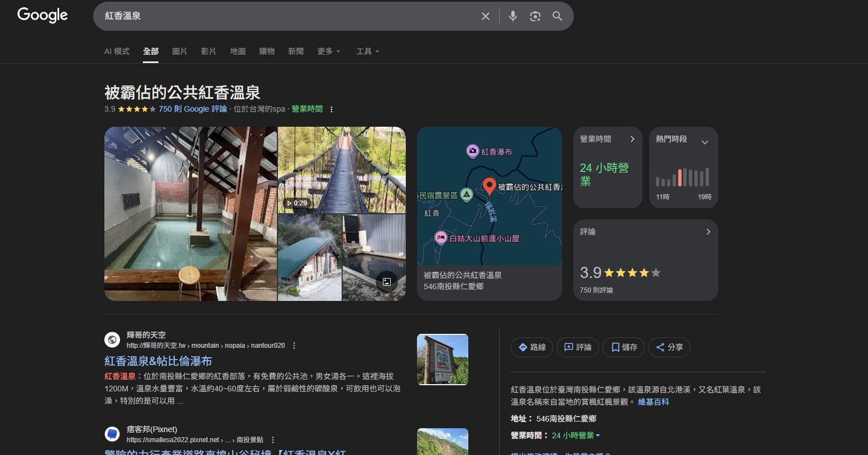Open Google Lens image search
Image resolution: width=868 pixels, height=455 pixels.
tap(535, 16)
